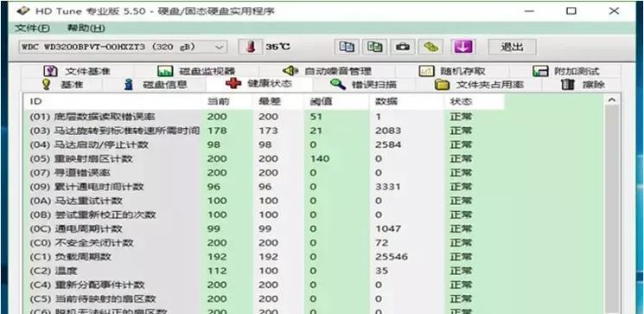The width and height of the screenshot is (644, 314).
Task: Open the 帮助(H) menu
Action: pyautogui.click(x=86, y=29)
